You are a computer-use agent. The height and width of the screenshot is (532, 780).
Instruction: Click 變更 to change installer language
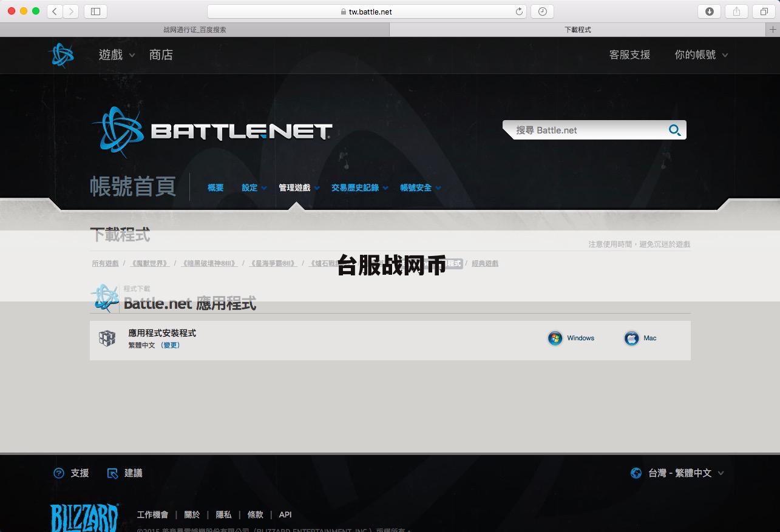(170, 345)
